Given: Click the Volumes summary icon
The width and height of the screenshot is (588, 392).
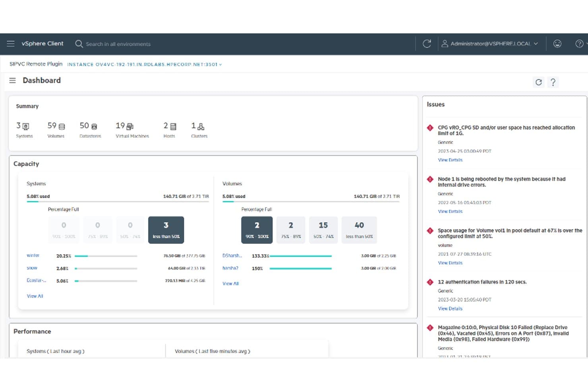Looking at the screenshot, I should [x=62, y=126].
